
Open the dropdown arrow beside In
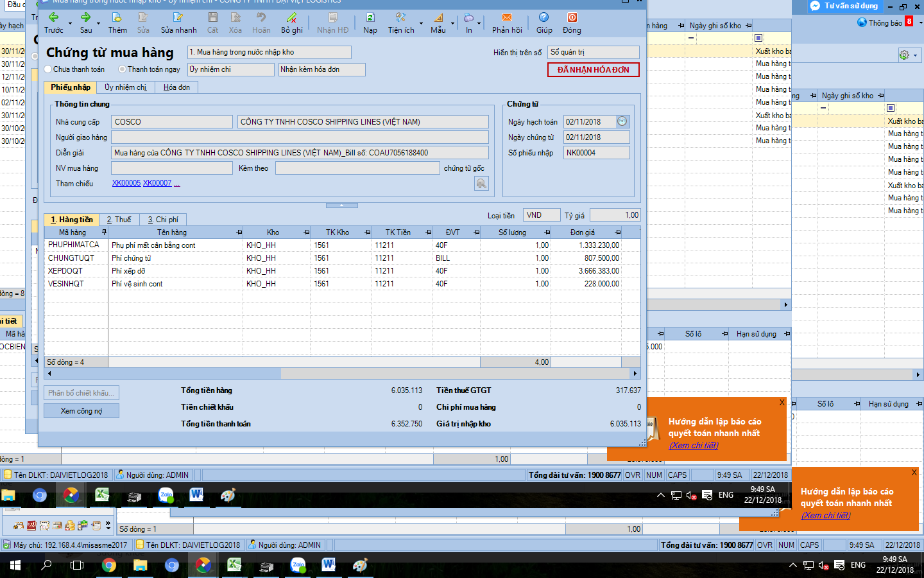479,24
